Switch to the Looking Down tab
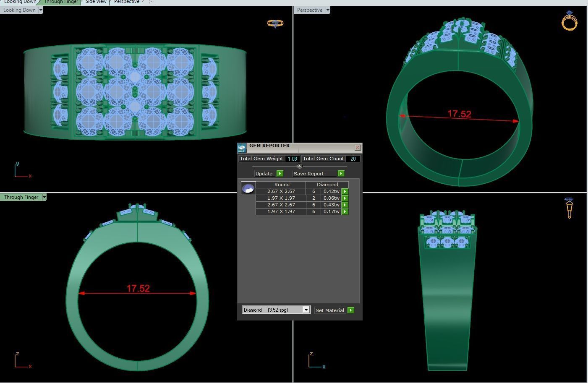Screen dimensions: 588x383 pos(20,2)
